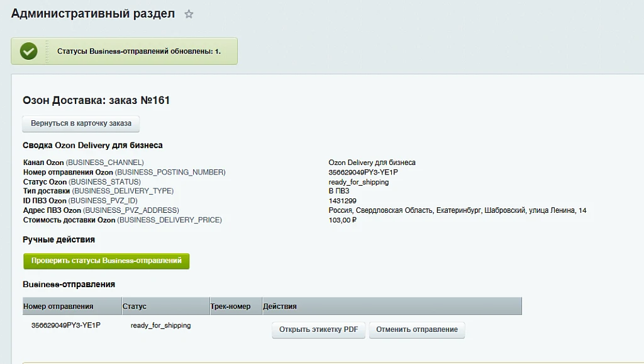
Task: Select 'ready_for_shipping' status in table row
Action: 160,326
